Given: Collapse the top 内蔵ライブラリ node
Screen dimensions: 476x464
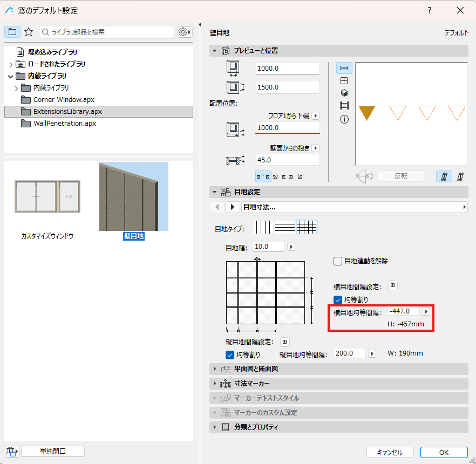Looking at the screenshot, I should pos(11,77).
